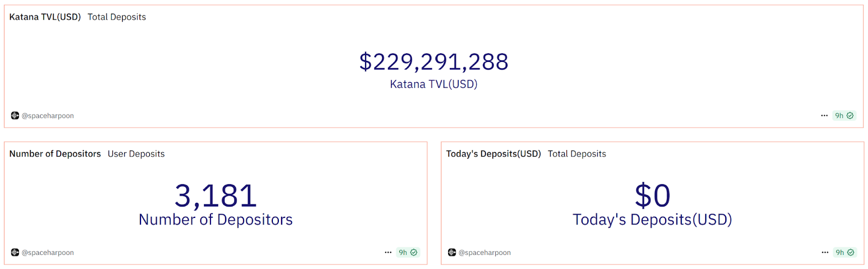
Task: Open ellipsis menu on Today's Deposits panel
Action: coord(825,252)
